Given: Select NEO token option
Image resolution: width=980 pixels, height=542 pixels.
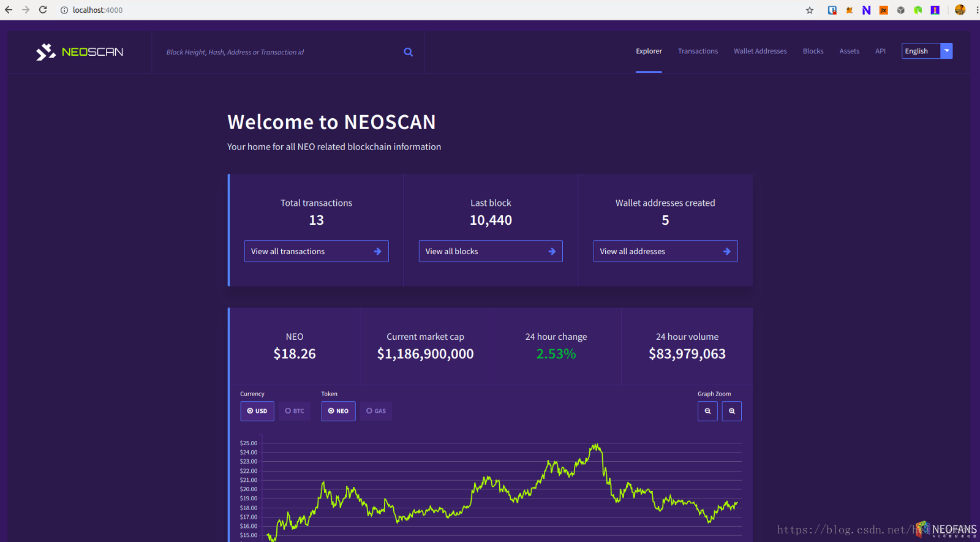Looking at the screenshot, I should (338, 411).
